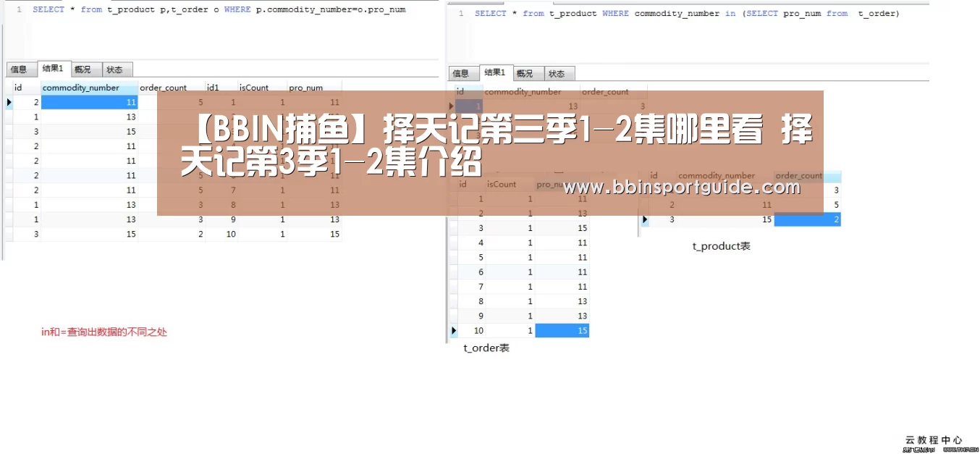Click the right SQL editor containing the IN subquery

pos(688,35)
